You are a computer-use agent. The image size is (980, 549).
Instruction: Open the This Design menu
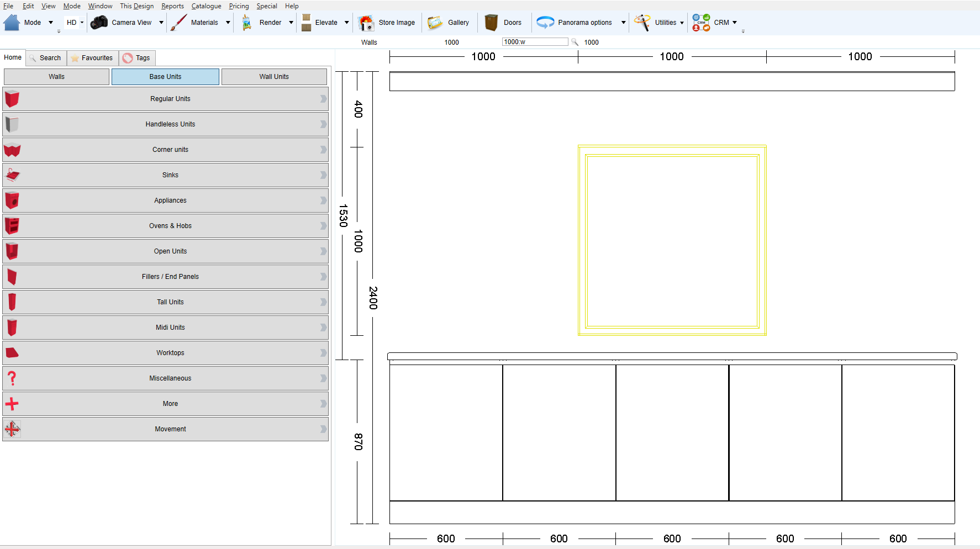coord(137,6)
